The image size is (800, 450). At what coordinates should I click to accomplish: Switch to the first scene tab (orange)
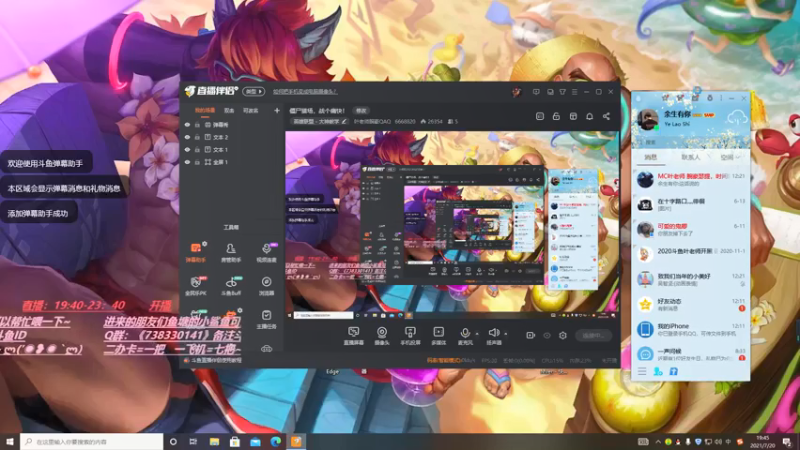(x=205, y=110)
